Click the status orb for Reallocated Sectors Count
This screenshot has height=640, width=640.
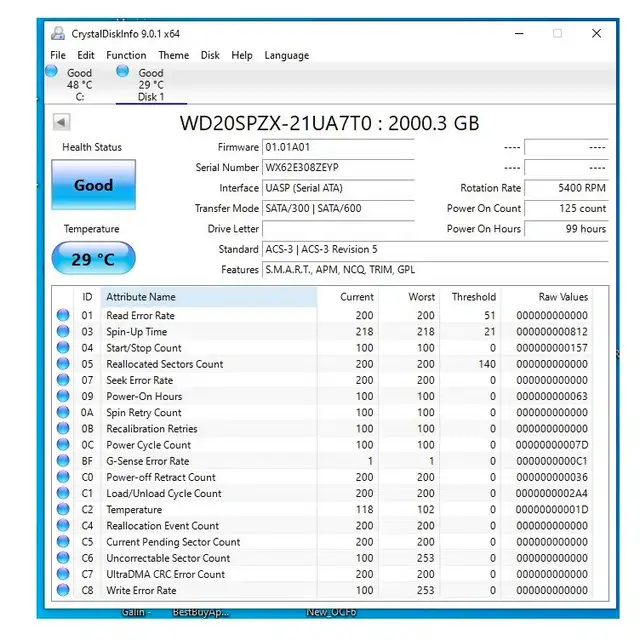63,364
